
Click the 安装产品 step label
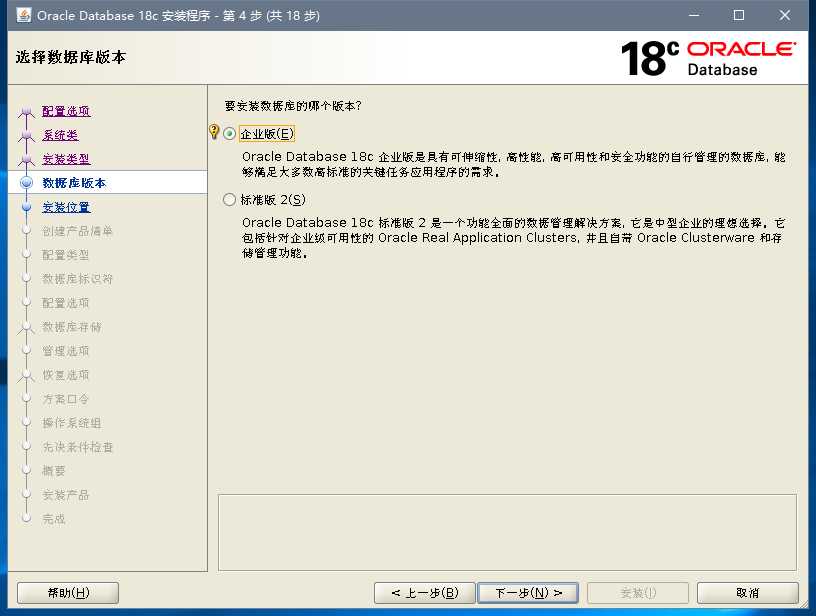(66, 495)
